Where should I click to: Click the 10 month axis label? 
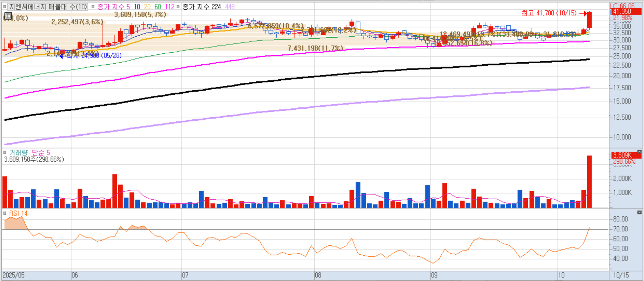[561, 275]
